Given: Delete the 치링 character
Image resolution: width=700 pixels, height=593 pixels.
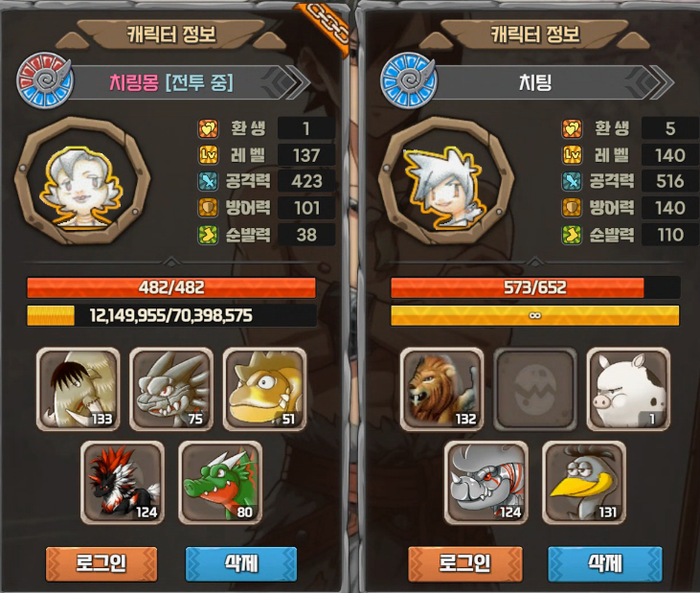Looking at the screenshot, I should tap(605, 564).
